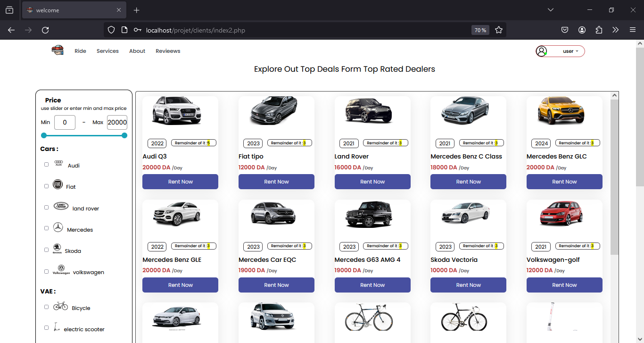Viewport: 644px width, 343px height.
Task: Tick the Fiat checkbox
Action: [x=46, y=186]
